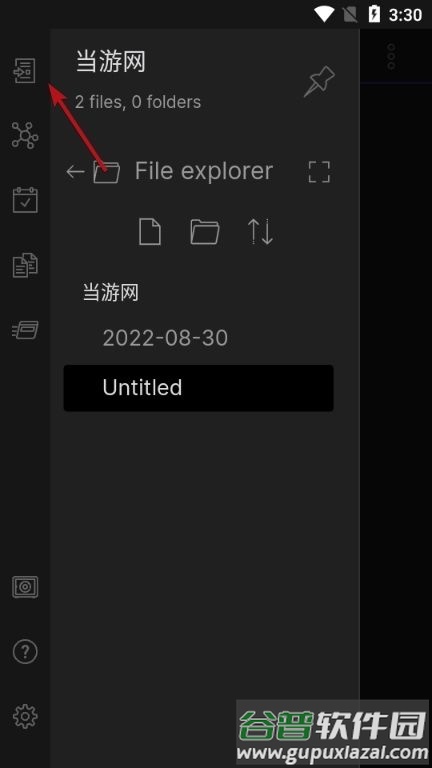Screen dimensions: 432x768
Task: Click the expand brackets icon beside File explorer
Action: click(319, 172)
